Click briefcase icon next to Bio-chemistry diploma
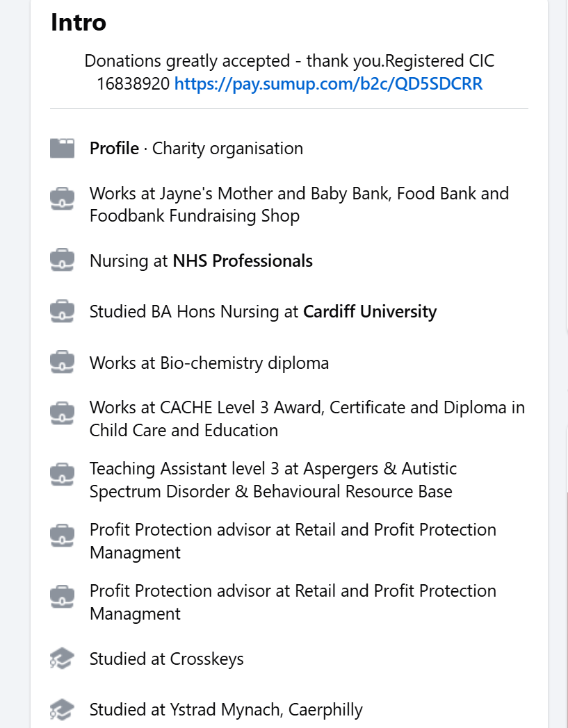Viewport: 568px width, 728px height. tap(63, 363)
